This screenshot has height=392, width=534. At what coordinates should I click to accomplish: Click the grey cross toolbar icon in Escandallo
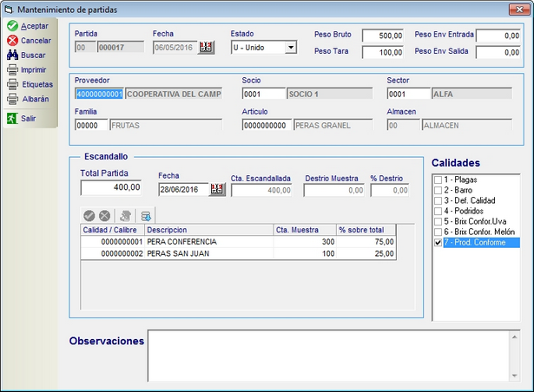tap(104, 216)
